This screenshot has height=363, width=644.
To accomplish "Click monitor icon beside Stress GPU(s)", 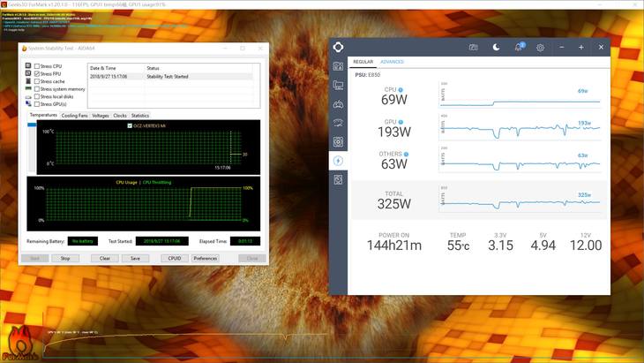I will pos(28,103).
